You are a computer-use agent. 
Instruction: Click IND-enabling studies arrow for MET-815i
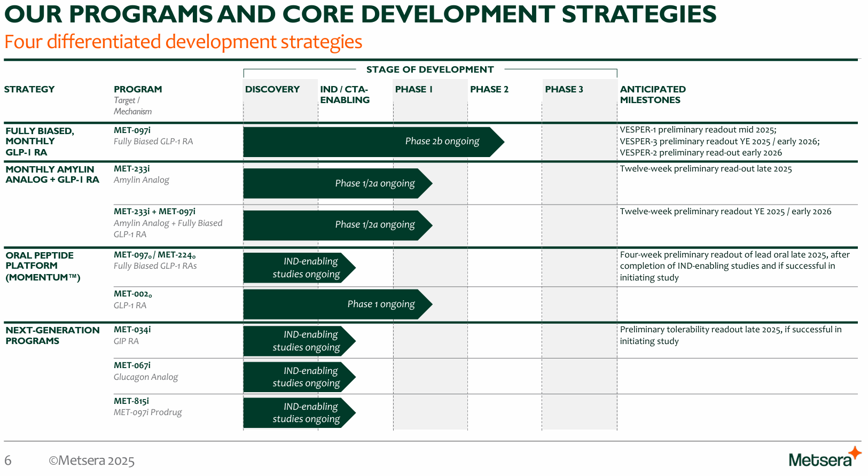(x=300, y=412)
